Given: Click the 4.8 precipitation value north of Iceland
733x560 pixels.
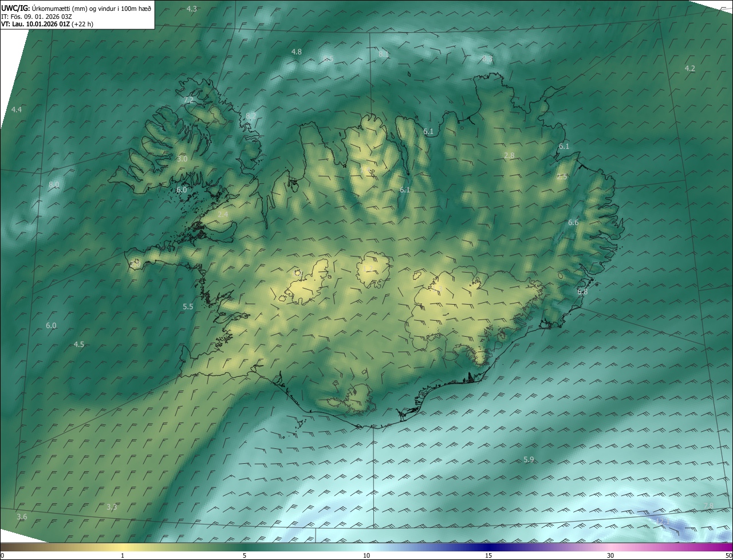Looking at the screenshot, I should [297, 52].
